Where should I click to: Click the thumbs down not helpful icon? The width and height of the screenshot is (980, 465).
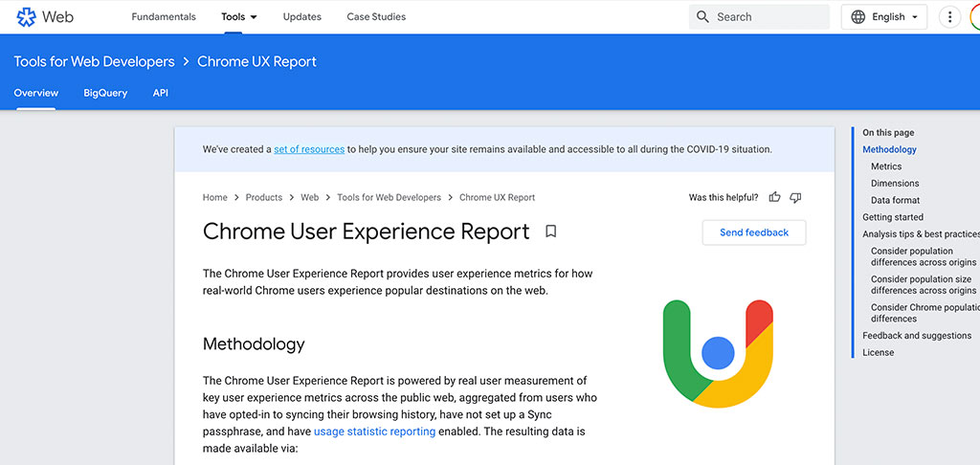pyautogui.click(x=795, y=197)
